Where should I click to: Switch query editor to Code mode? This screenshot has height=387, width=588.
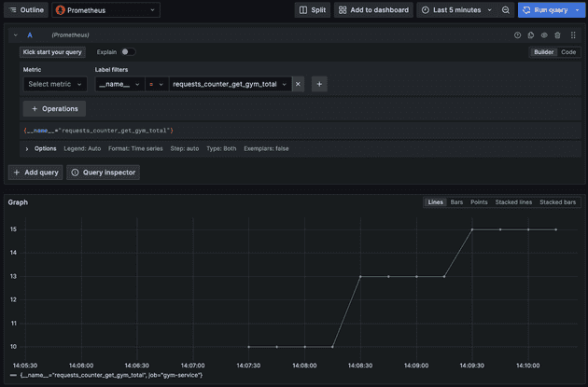pyautogui.click(x=568, y=52)
